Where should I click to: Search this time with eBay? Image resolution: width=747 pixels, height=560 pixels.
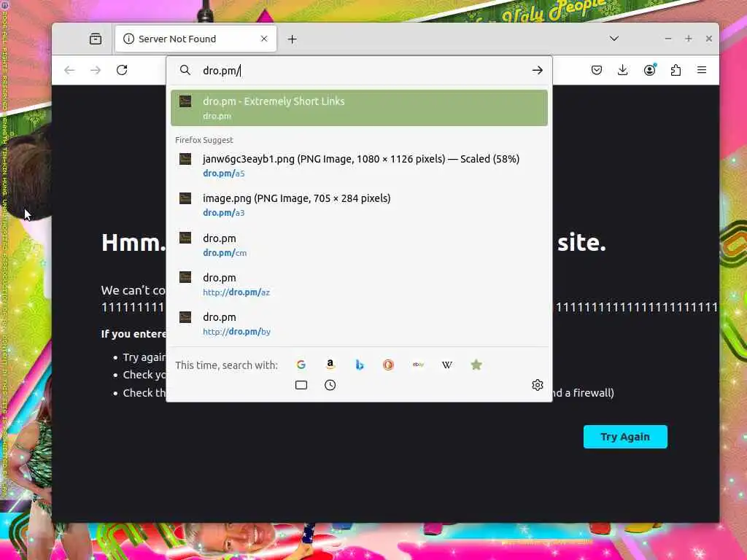(x=418, y=365)
